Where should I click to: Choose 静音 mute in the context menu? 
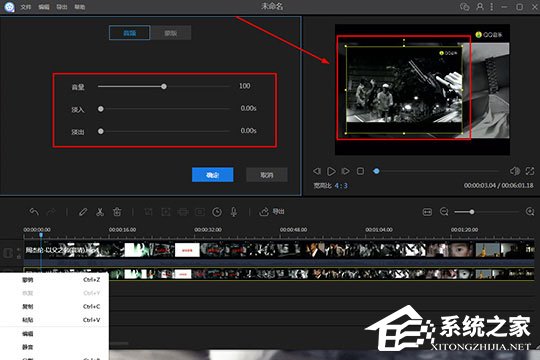click(x=54, y=347)
